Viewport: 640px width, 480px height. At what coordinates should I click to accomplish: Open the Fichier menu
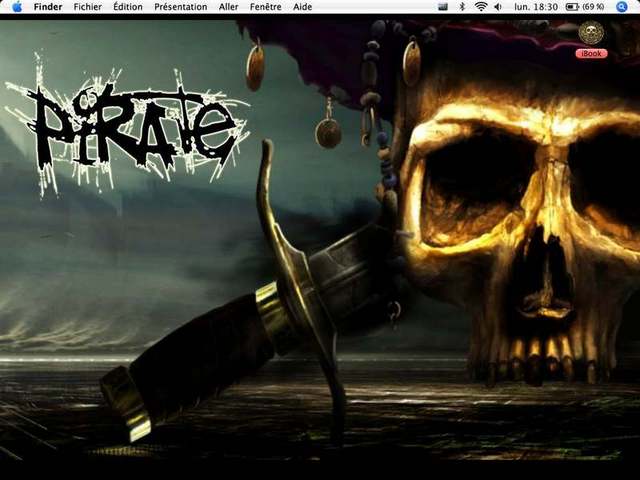pos(88,7)
